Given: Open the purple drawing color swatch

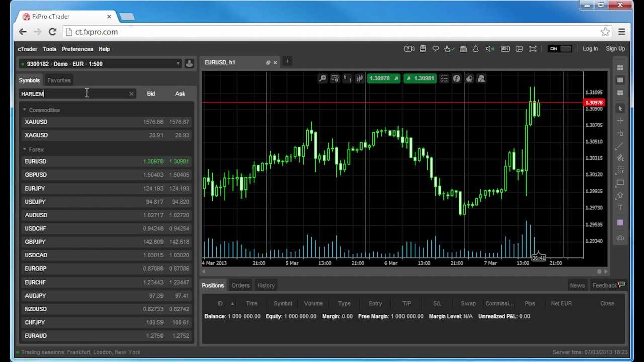Looking at the screenshot, I should pos(620,223).
